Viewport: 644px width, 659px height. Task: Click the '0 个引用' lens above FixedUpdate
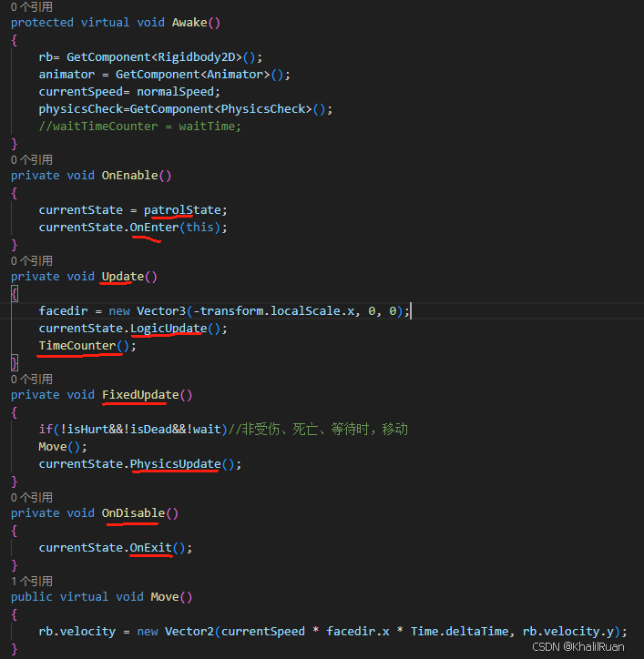click(x=32, y=379)
